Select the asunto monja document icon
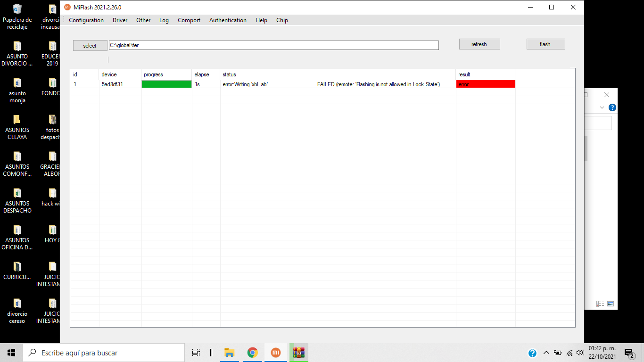This screenshot has height=362, width=644. coord(17,90)
